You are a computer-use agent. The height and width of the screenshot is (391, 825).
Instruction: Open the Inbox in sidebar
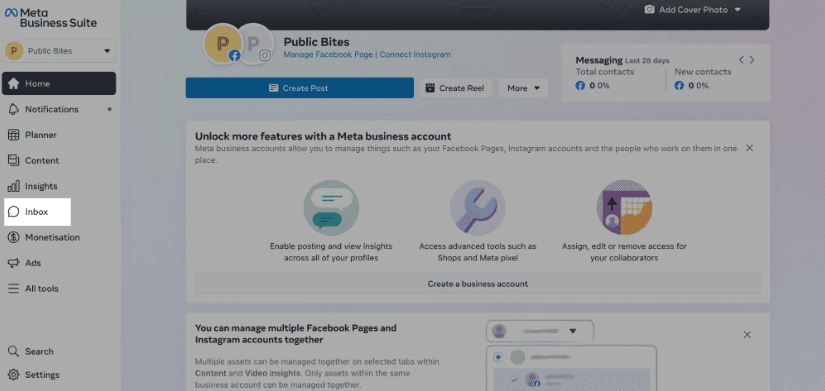click(37, 212)
